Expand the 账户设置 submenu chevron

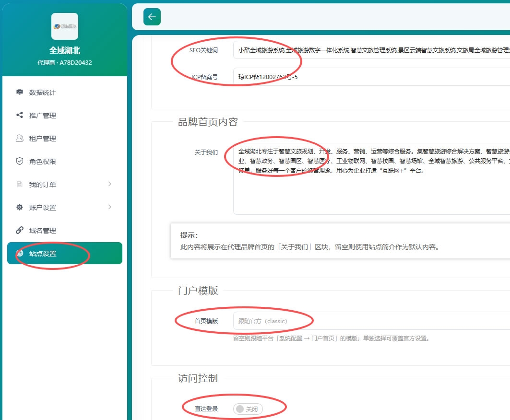pos(109,207)
